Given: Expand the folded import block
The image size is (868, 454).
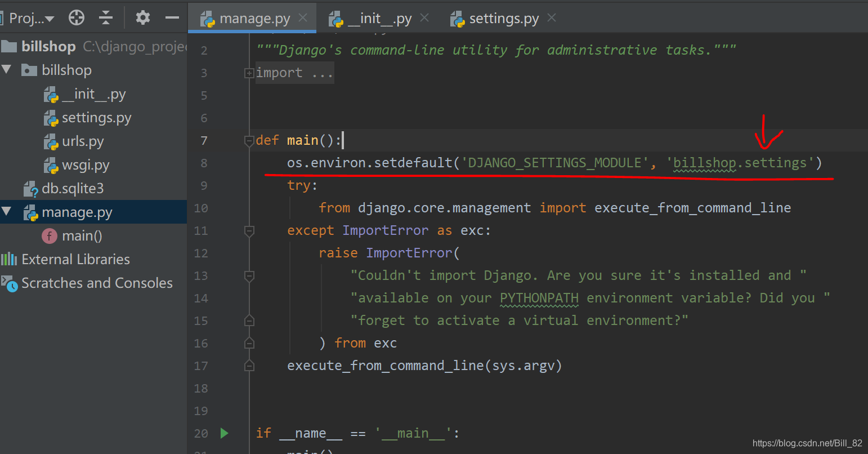Looking at the screenshot, I should point(249,73).
